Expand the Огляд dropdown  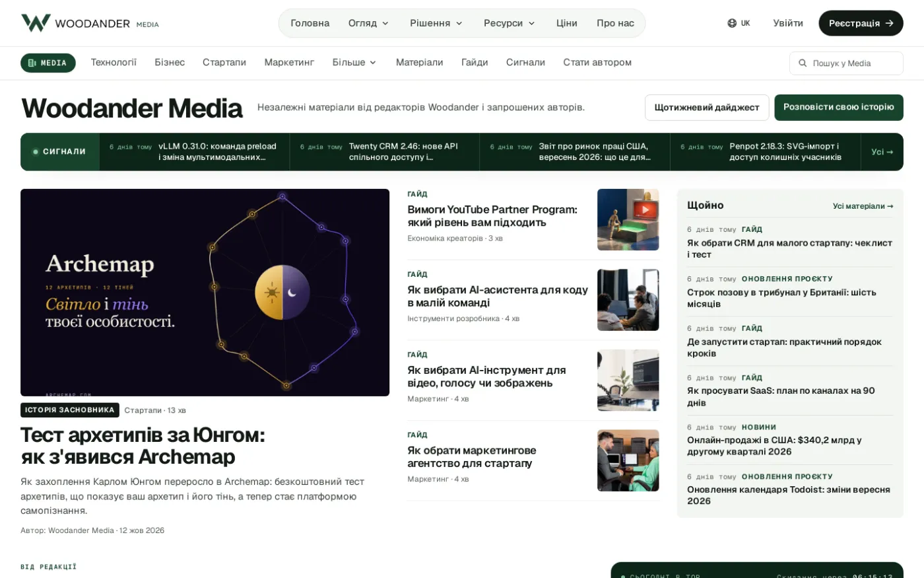368,23
